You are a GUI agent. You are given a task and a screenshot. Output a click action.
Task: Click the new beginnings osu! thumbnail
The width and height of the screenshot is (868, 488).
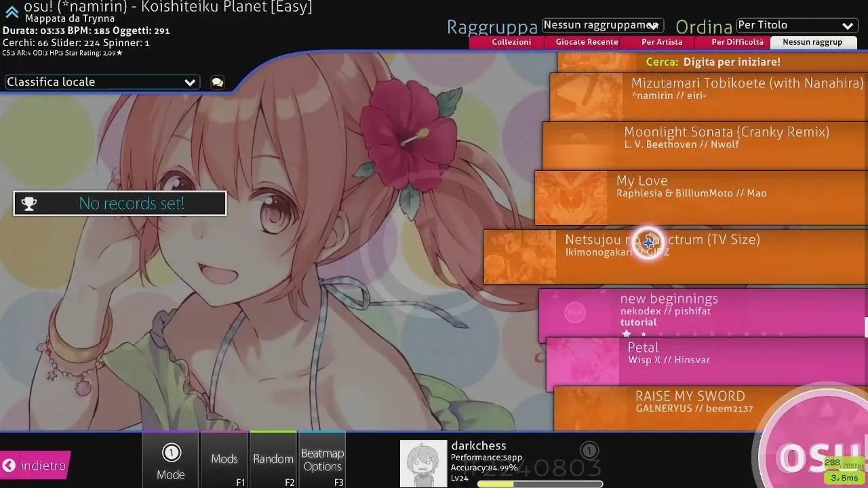pos(575,312)
